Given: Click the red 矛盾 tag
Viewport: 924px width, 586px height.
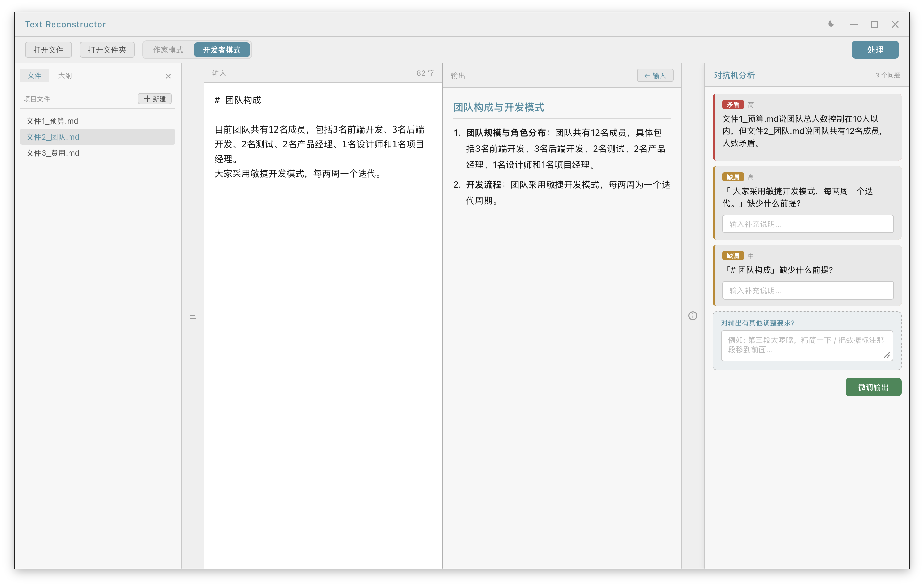Looking at the screenshot, I should click(x=733, y=105).
